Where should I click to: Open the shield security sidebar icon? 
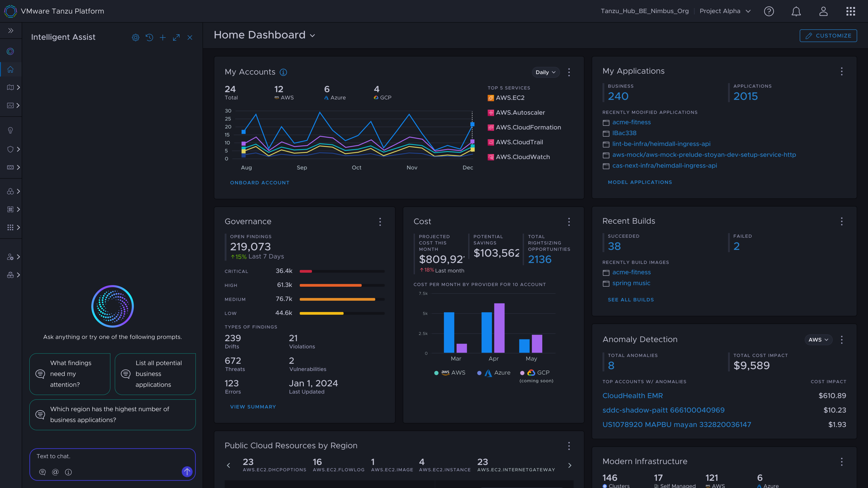(10, 149)
